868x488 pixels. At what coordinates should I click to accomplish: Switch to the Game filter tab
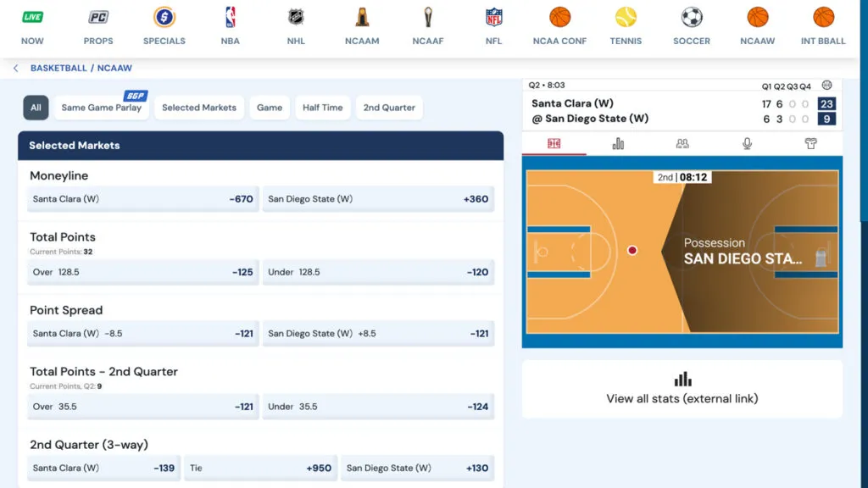click(x=270, y=108)
